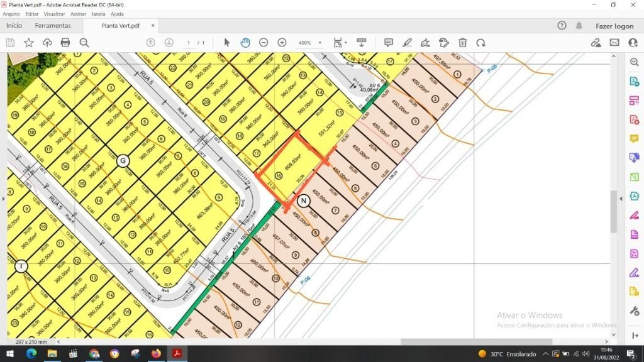
Task: Open Firefox from the taskbar
Action: coord(156,354)
